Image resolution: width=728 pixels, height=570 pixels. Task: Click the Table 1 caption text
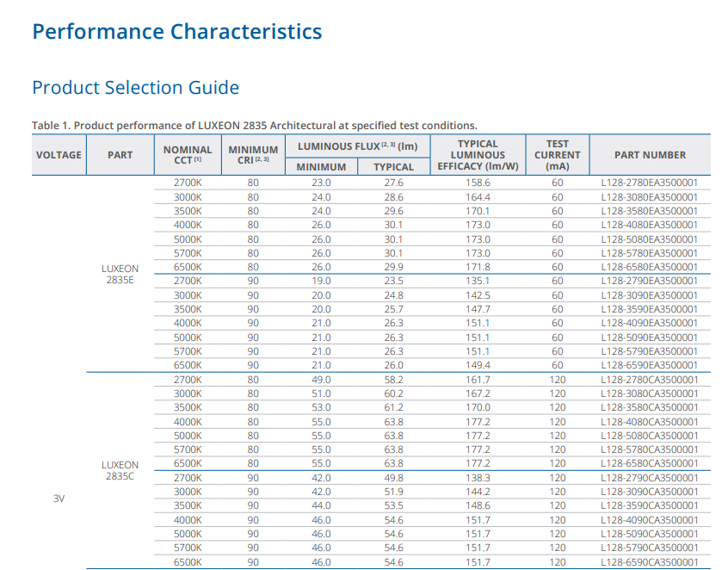click(254, 126)
